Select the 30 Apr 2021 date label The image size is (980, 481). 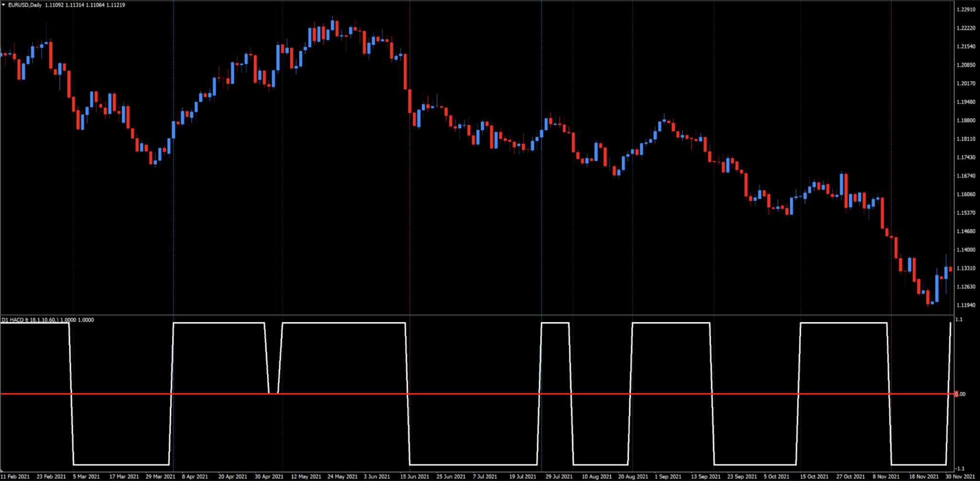click(x=268, y=477)
